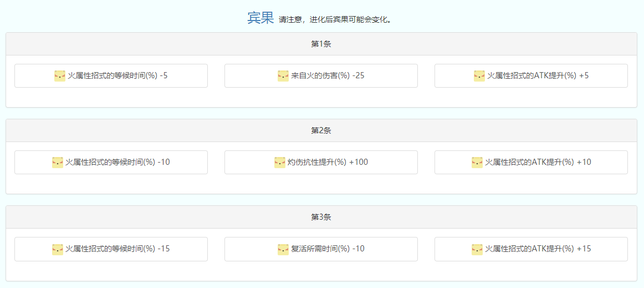Image resolution: width=644 pixels, height=288 pixels.
Task: Click the icon beside 火属性招式的等候时间(%) -10
Action: click(x=58, y=163)
